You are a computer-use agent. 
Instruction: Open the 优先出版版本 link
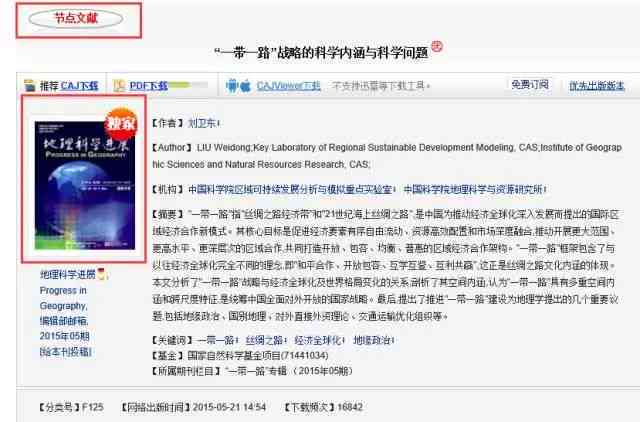coord(597,86)
